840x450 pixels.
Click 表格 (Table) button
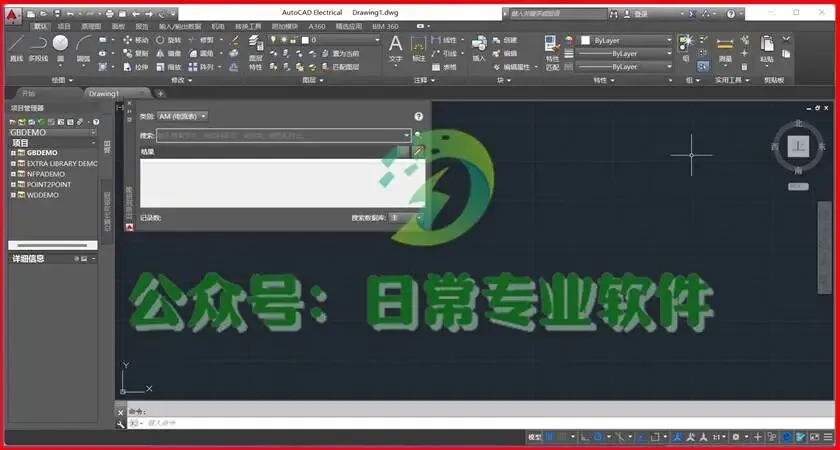444,67
